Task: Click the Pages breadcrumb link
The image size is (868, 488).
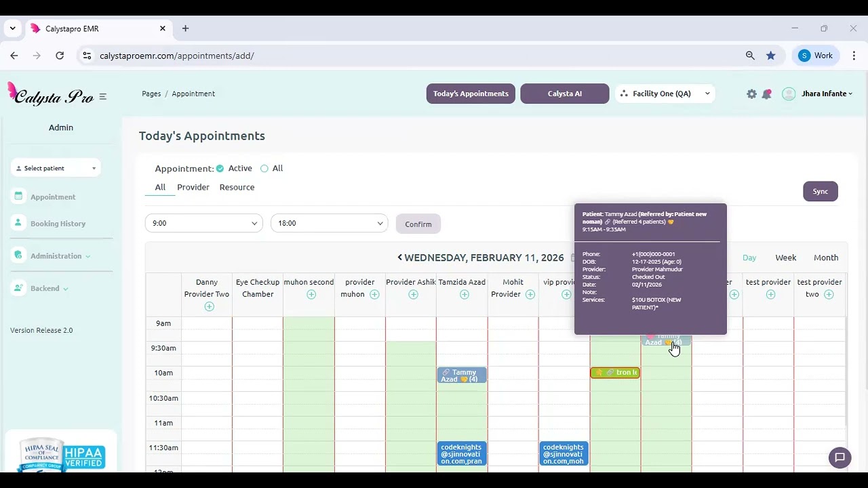Action: coord(151,94)
